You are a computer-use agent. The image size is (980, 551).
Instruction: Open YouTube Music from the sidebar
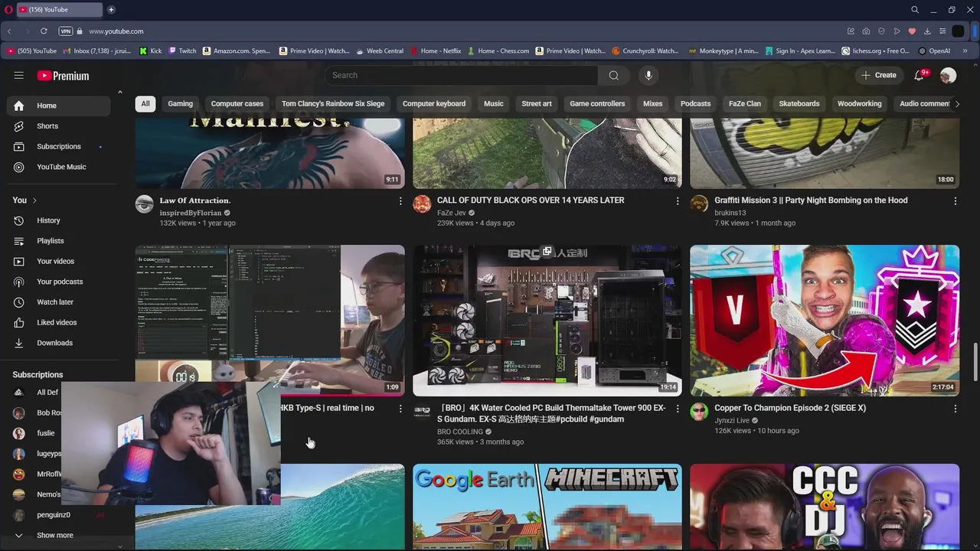58,167
